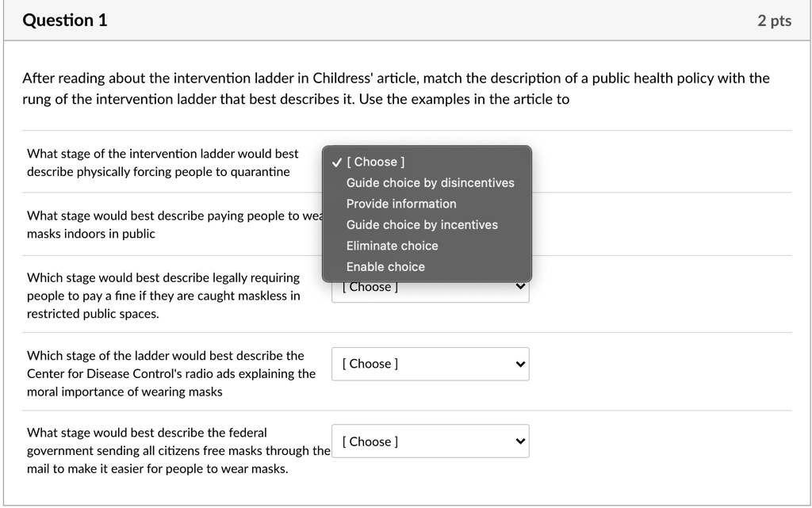Select the checked "[ Choose ]" placeholder option
Image resolution: width=812 pixels, height=508 pixels.
coord(379,162)
